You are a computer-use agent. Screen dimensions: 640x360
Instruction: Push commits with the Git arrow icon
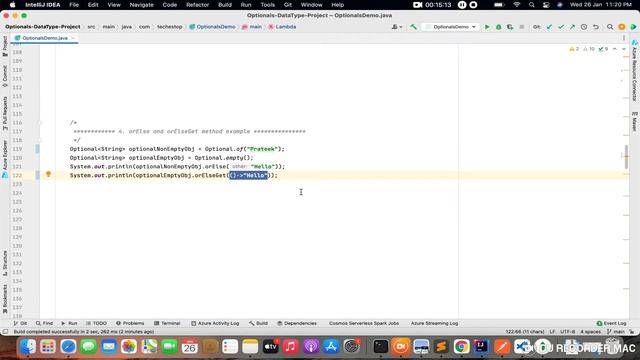572,27
